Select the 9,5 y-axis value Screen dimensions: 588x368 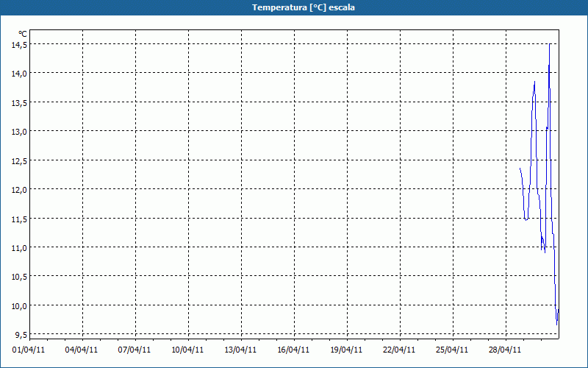21,335
